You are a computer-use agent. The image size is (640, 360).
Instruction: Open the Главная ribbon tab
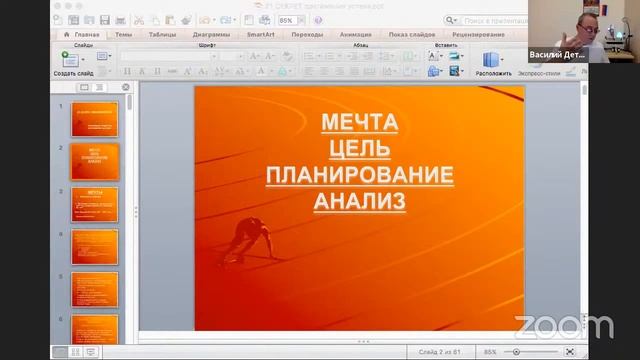click(82, 35)
